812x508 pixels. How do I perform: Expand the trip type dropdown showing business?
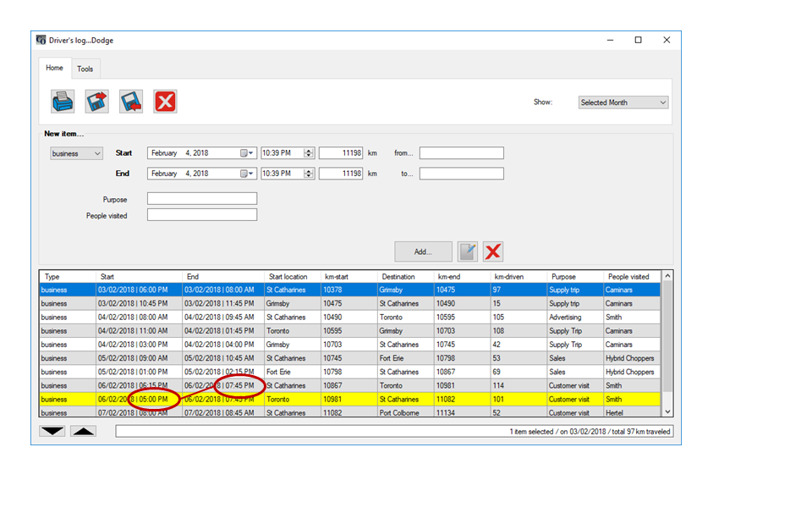click(x=76, y=153)
